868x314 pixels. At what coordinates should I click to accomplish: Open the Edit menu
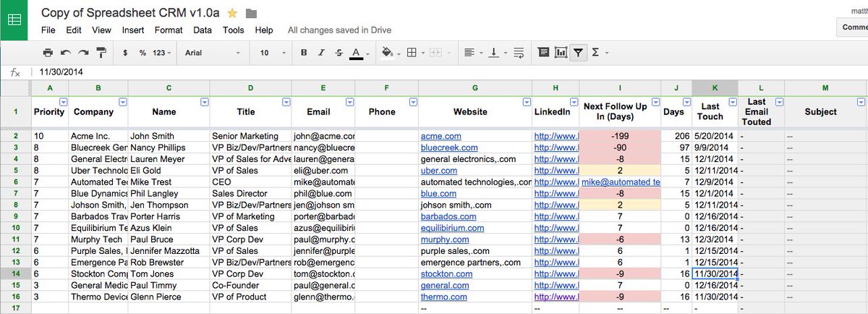(74, 30)
